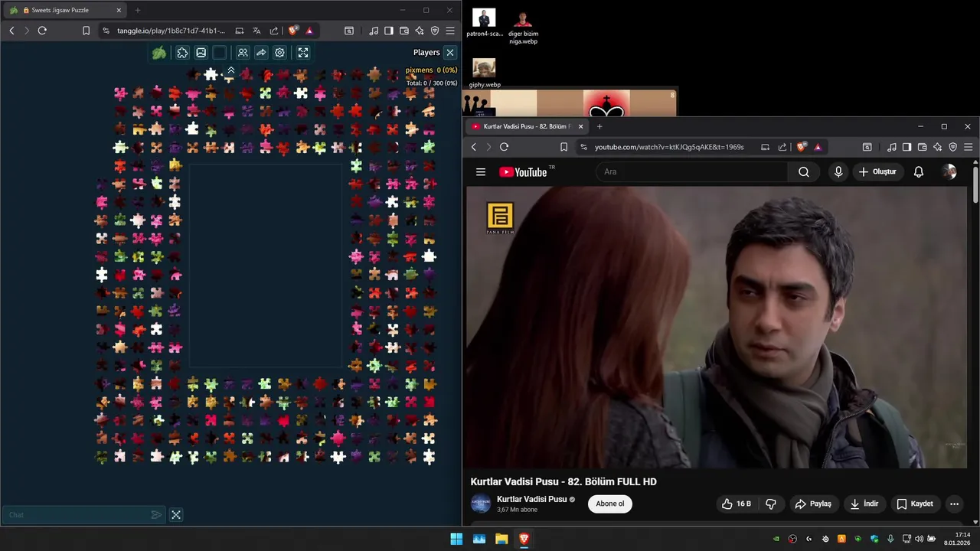The height and width of the screenshot is (551, 980).
Task: Open the players icon in Tanggle toolbar
Action: (x=243, y=53)
